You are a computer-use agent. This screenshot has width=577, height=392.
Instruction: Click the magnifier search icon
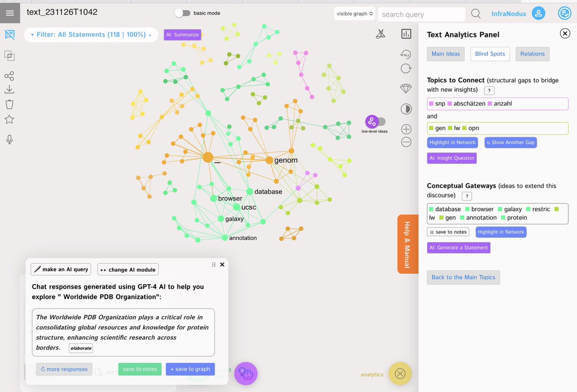pyautogui.click(x=476, y=14)
